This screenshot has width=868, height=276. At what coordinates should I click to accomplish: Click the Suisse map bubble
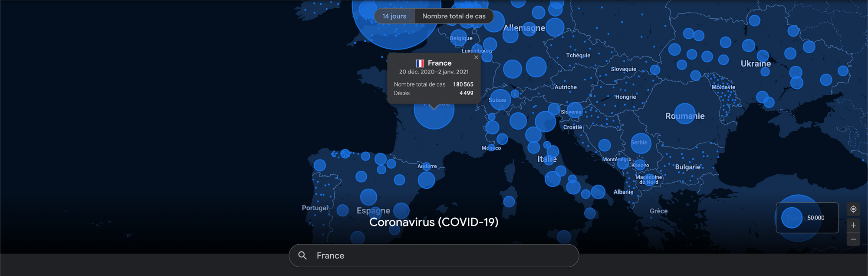pyautogui.click(x=500, y=100)
